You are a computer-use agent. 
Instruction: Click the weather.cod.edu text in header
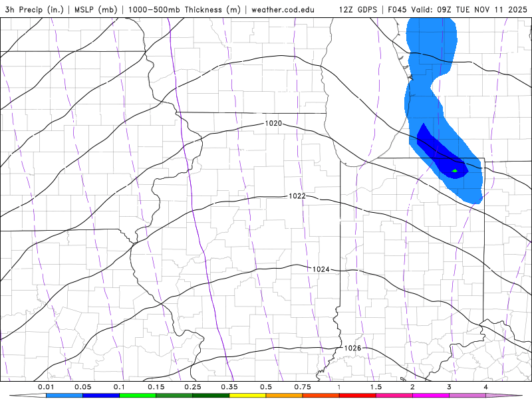pos(283,9)
